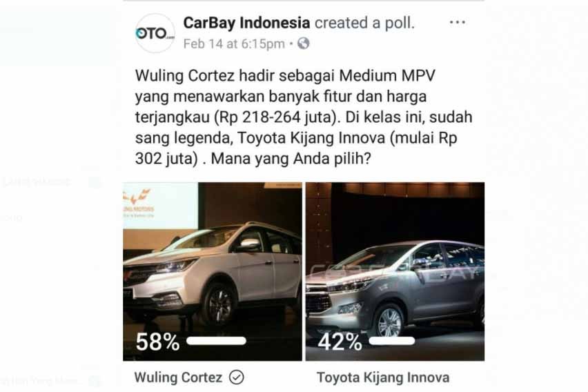This screenshot has height=392, width=588.
Task: Open the three-dot post options menu
Action: tap(457, 23)
